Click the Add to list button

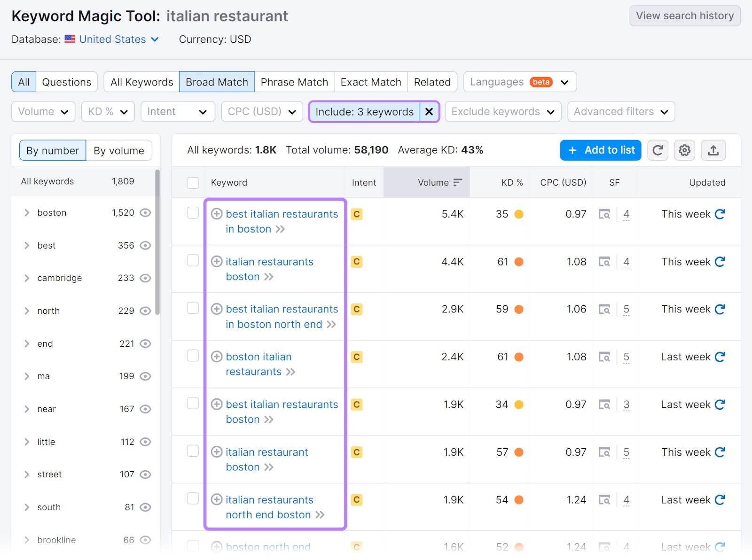tap(600, 150)
